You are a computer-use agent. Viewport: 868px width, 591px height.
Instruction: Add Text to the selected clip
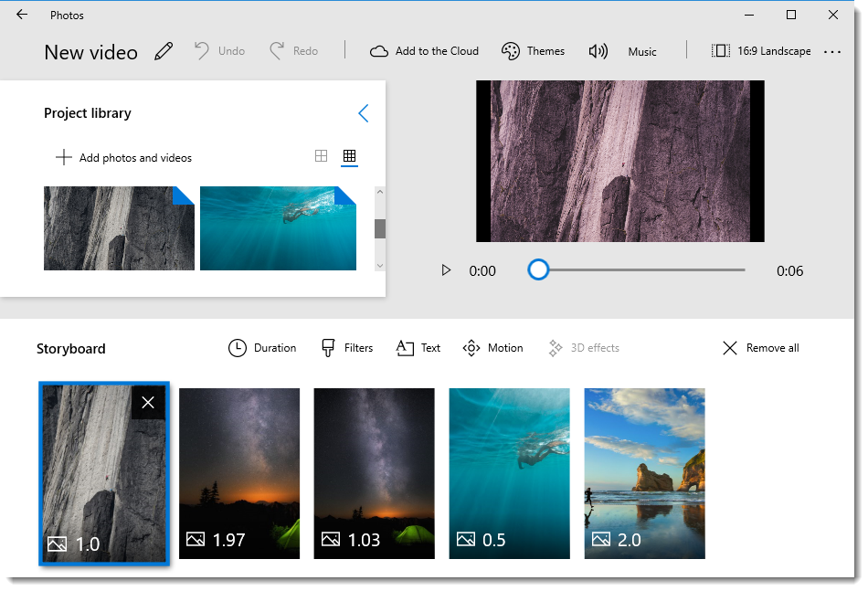(x=418, y=348)
